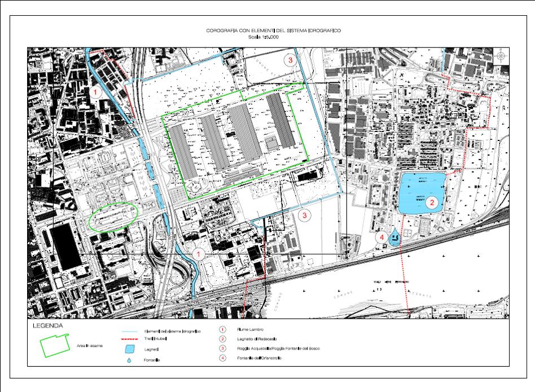Viewport: 535px width, 392px height.
Task: Select the blue fontanile droplet on the map
Action: 394,237
